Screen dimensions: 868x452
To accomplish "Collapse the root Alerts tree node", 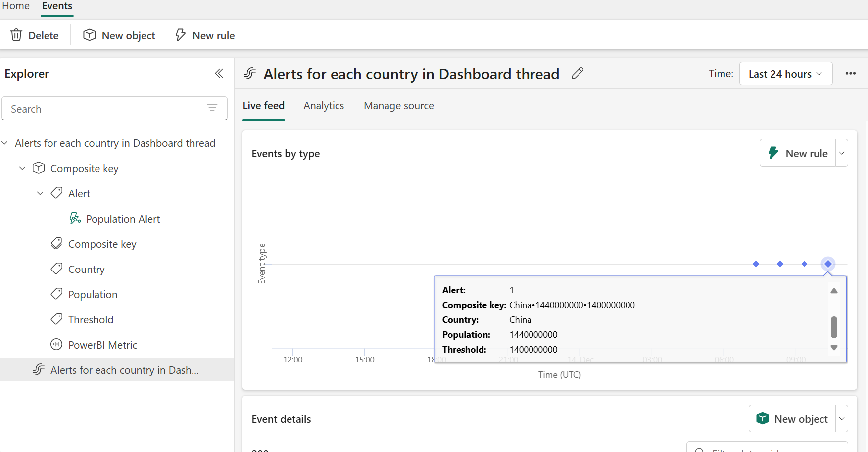I will tap(5, 143).
